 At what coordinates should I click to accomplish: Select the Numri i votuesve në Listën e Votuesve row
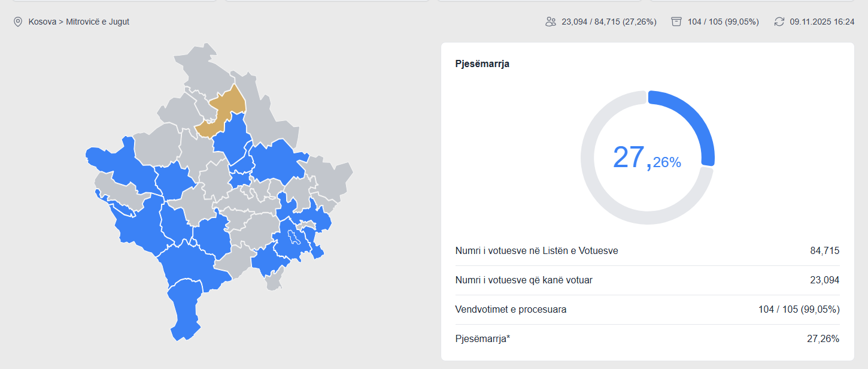(x=536, y=251)
